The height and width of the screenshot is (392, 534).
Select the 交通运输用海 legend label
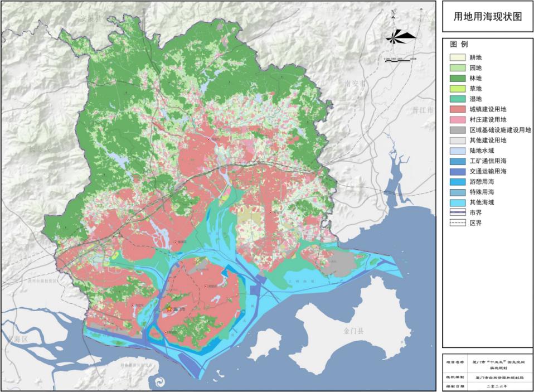488,171
